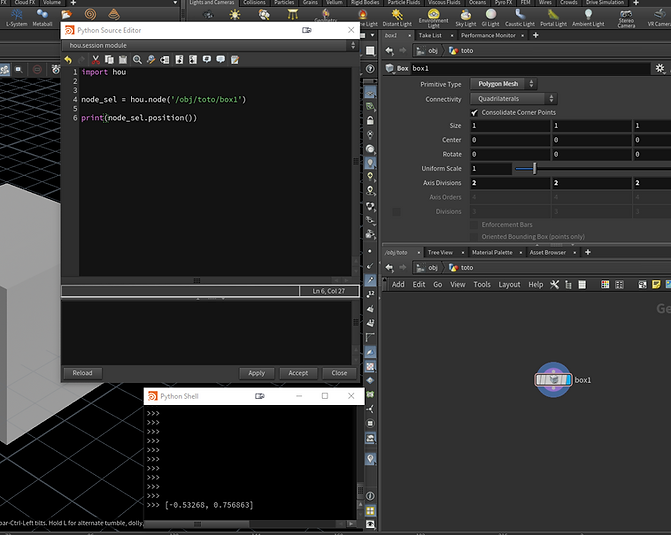Open Find and Replace in the editor toolbar
The height and width of the screenshot is (535, 671).
coord(151,59)
